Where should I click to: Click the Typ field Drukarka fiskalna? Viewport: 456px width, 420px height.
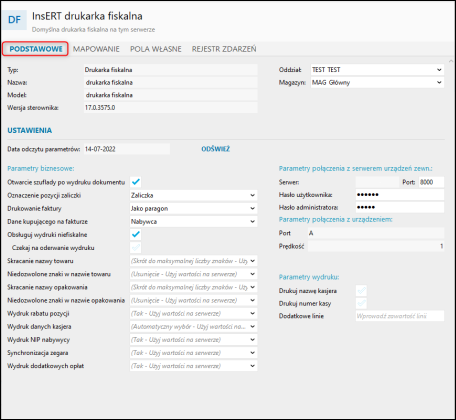click(170, 70)
